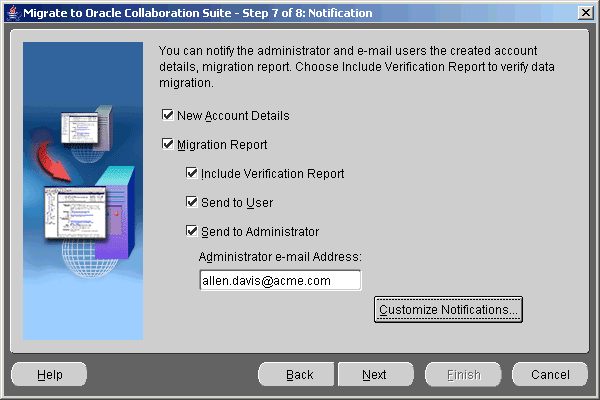Close the wizard window with X

coord(586,13)
